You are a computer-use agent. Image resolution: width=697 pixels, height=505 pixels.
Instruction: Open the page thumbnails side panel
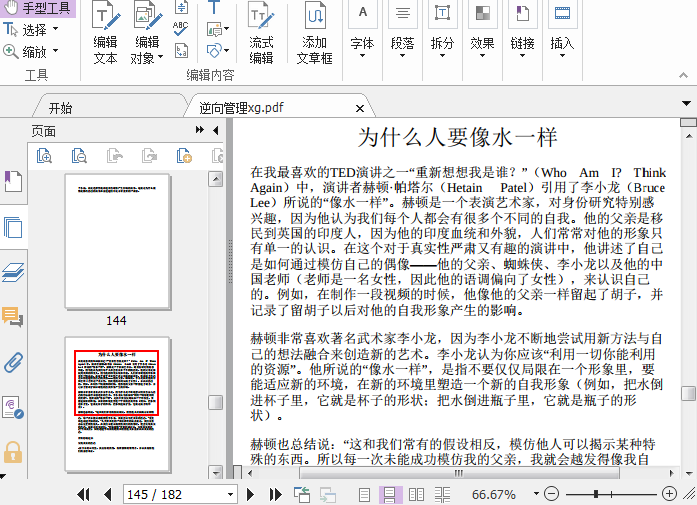[13, 227]
